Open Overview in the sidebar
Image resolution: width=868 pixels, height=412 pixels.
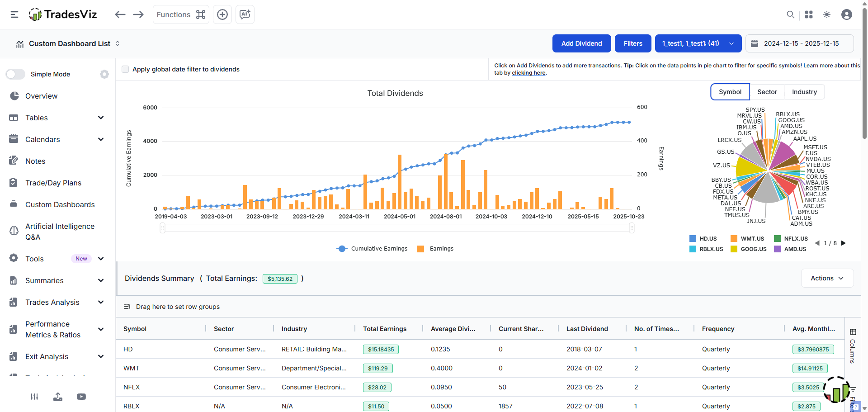(41, 96)
